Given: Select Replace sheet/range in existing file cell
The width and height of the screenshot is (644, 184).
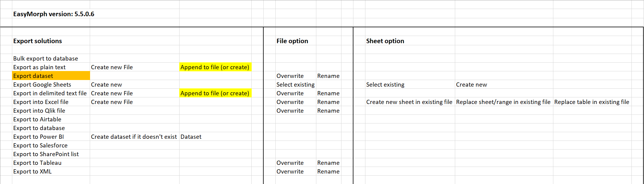Looking at the screenshot, I should (x=504, y=102).
